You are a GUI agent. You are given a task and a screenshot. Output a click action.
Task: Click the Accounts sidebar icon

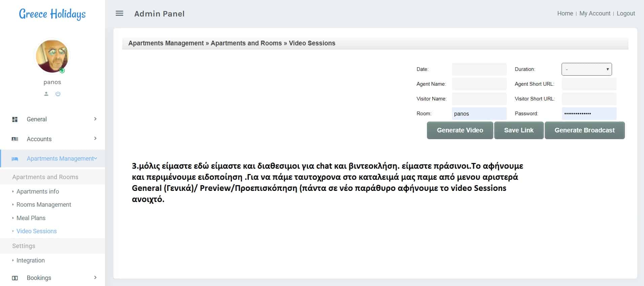[15, 139]
